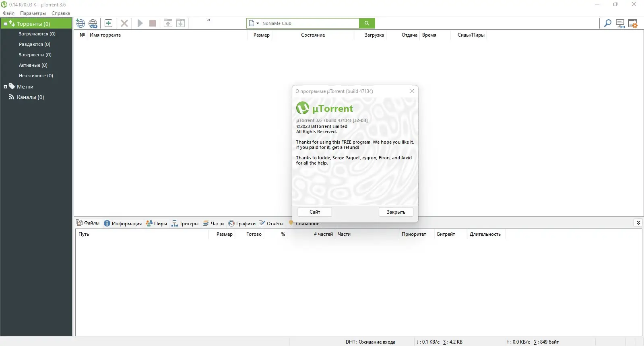
Task: Switch to the Отчёты tab
Action: [271, 223]
